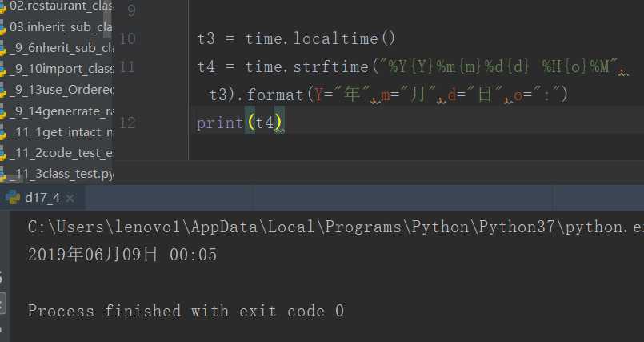
Task: Open the _11_3class_test.py file
Action: [61, 174]
